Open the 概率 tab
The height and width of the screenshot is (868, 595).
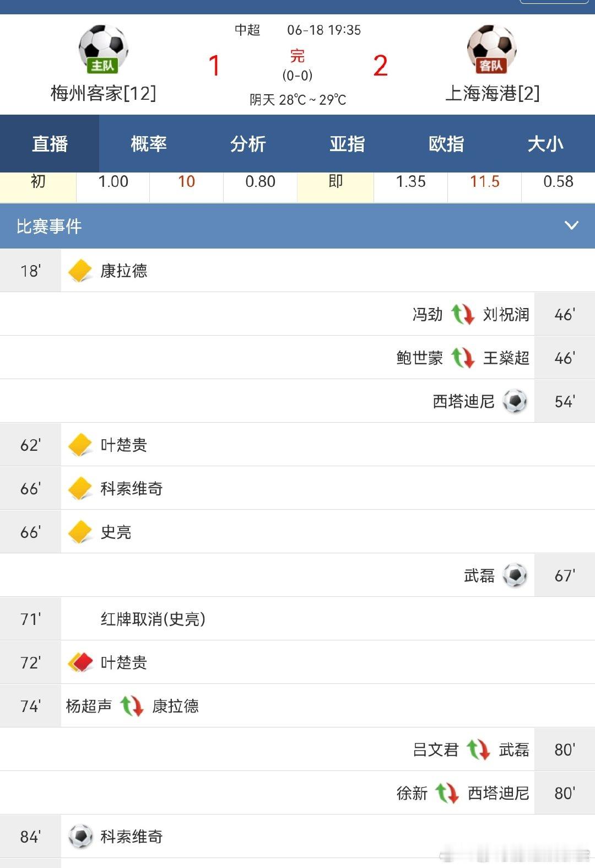coord(149,144)
